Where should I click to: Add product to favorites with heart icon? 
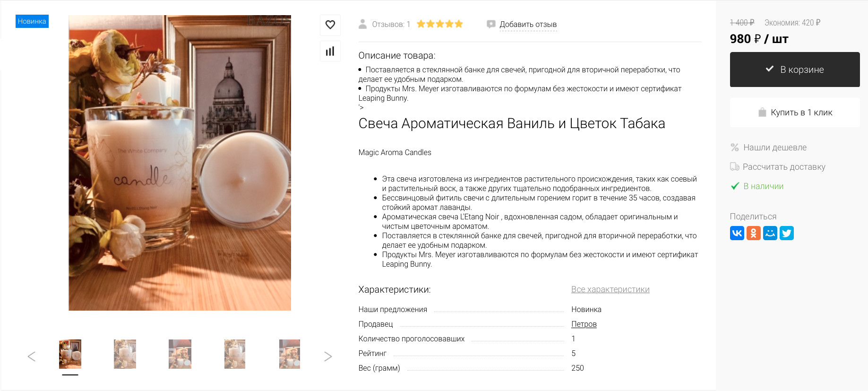click(330, 25)
